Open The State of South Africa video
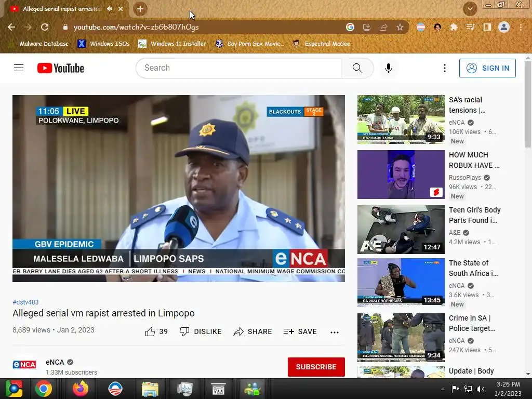This screenshot has width=532, height=399. click(x=401, y=282)
